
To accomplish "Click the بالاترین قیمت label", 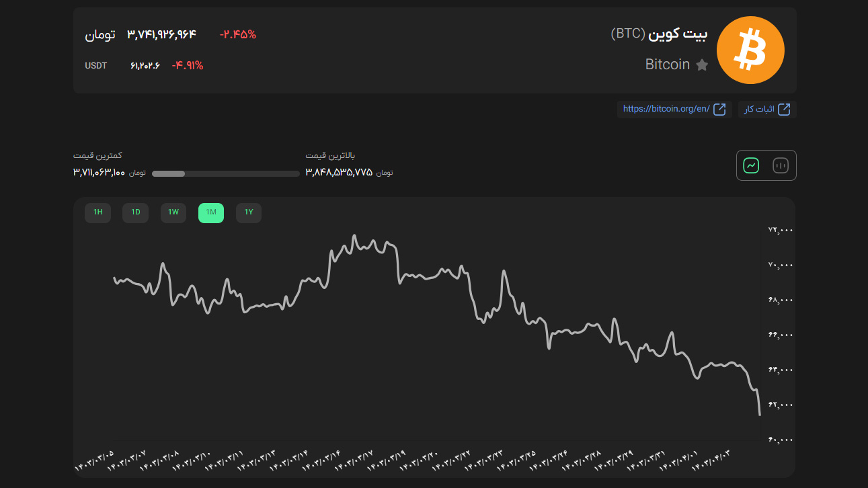I will click(330, 155).
